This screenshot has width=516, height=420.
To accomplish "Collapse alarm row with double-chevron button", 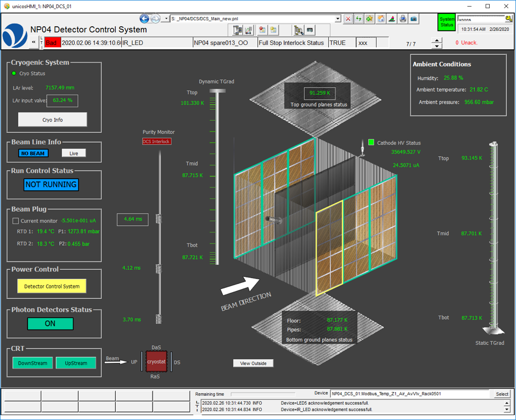I will pos(34,43).
